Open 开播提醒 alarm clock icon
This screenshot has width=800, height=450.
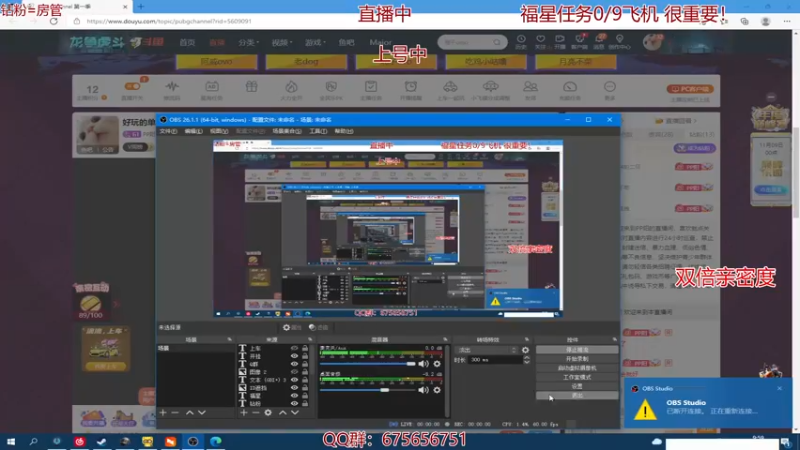click(x=411, y=90)
